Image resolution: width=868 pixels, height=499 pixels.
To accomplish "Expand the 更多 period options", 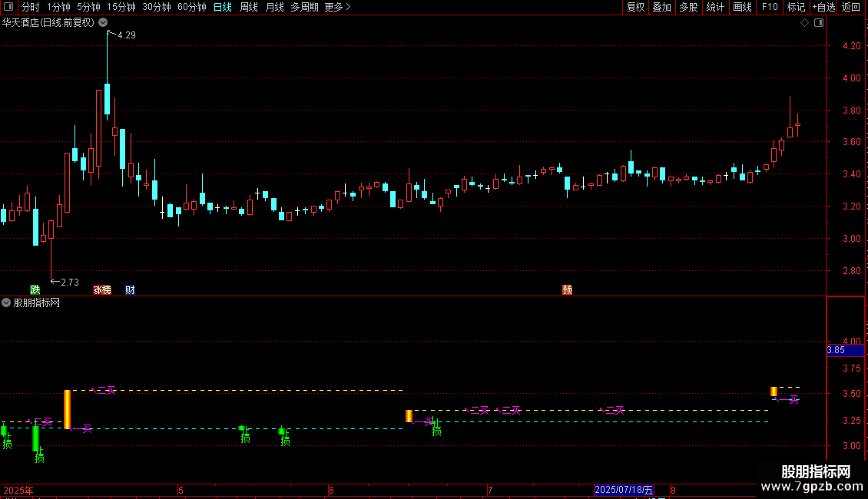I will pos(337,7).
